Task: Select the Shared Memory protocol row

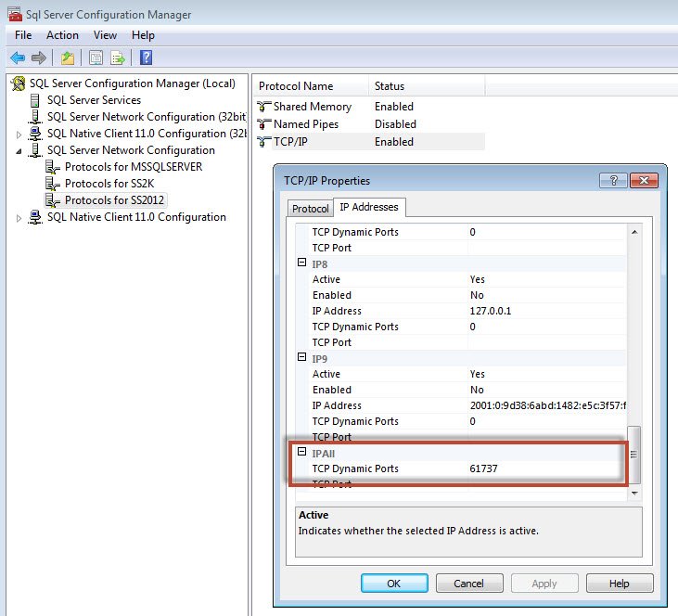Action: [x=370, y=107]
